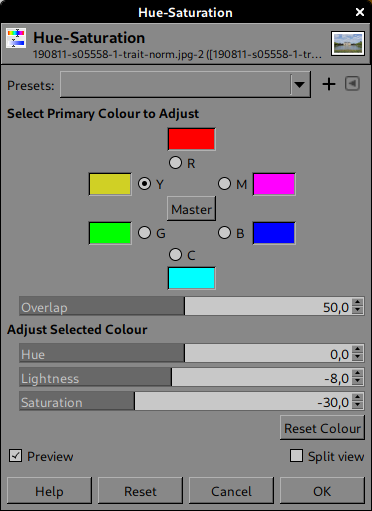Click the plus icon to save preset

pos(329,84)
